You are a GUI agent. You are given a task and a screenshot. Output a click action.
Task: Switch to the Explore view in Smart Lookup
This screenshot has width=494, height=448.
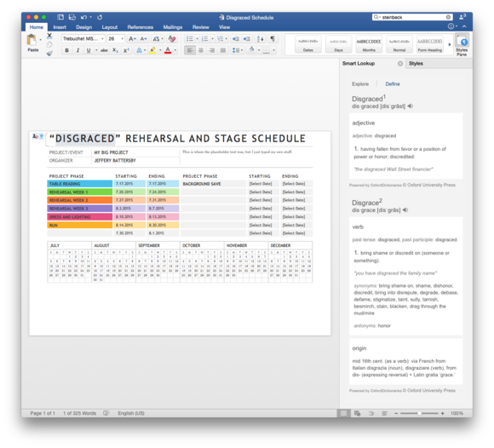360,83
